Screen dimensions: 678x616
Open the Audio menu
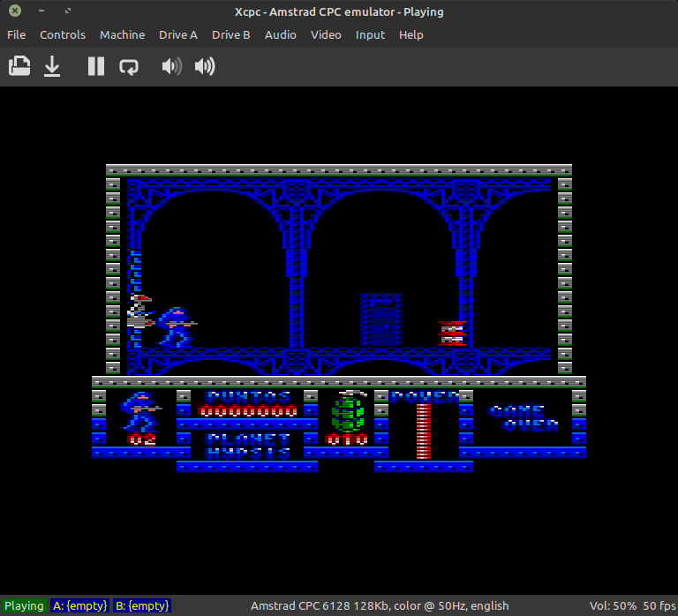(280, 35)
